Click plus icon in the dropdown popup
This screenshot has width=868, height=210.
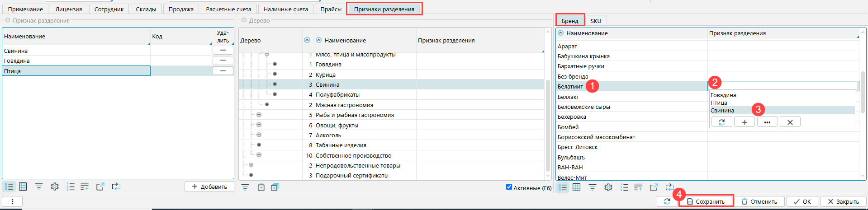point(744,122)
